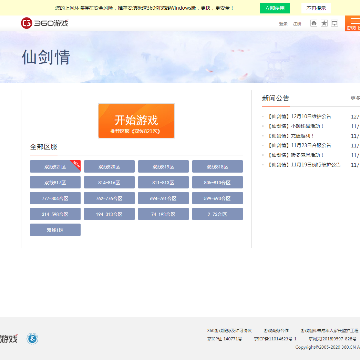
Task: Select the 全部区服 tab
Action: 44,147
